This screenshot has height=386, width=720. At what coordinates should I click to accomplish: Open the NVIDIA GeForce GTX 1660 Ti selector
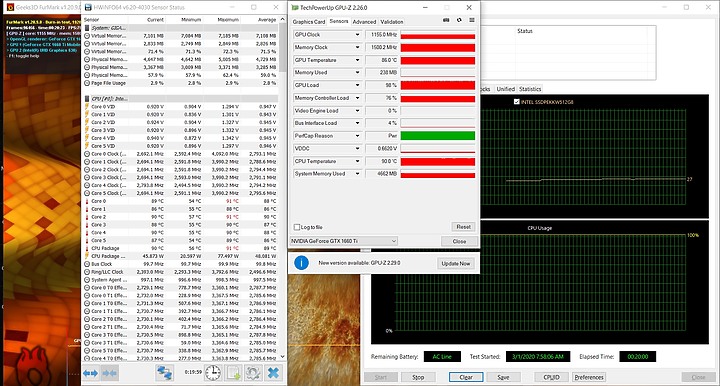[343, 241]
